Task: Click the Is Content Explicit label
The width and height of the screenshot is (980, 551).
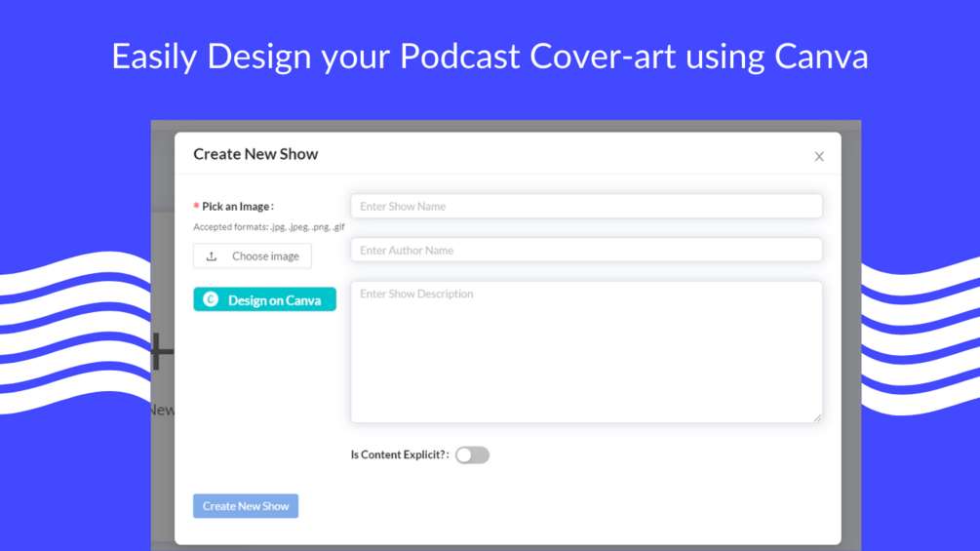Action: coord(400,454)
